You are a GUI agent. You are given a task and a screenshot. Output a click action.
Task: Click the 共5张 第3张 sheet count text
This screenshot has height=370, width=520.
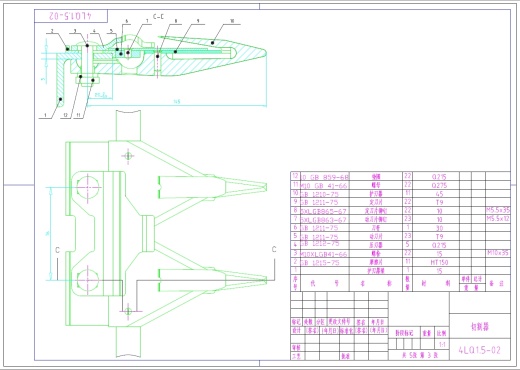pyautogui.click(x=420, y=356)
